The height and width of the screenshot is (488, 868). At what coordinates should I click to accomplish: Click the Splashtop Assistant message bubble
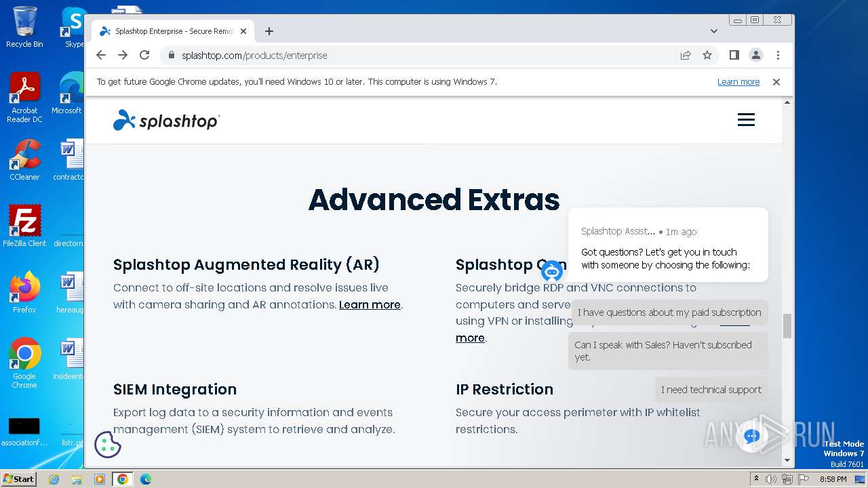pyautogui.click(x=668, y=245)
